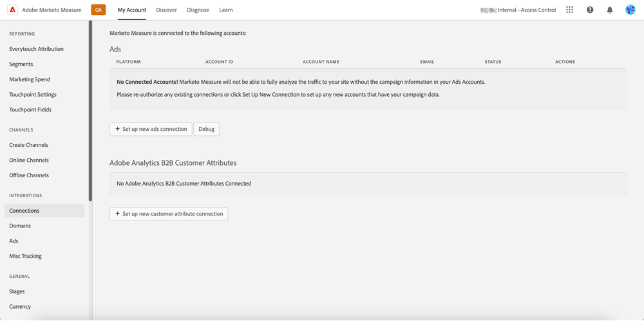Open Everytouch Attribution in the sidebar

click(x=37, y=49)
